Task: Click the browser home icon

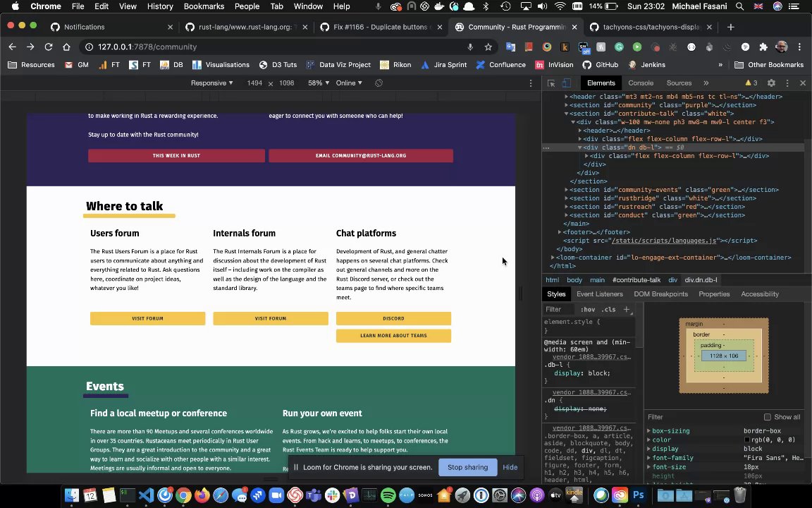Action: tap(66, 47)
